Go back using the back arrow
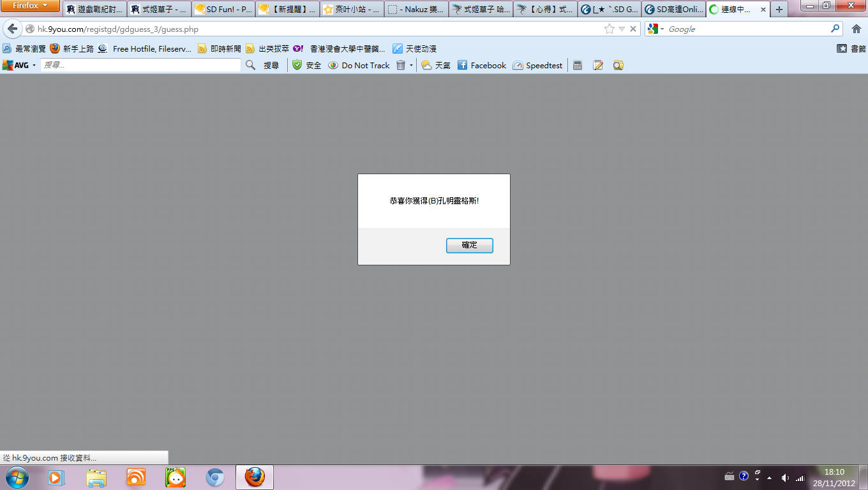The image size is (868, 490). 12,29
